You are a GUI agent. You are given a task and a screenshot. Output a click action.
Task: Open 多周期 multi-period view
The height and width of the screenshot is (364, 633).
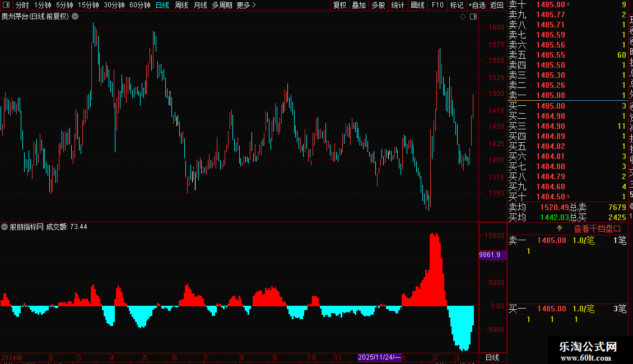(222, 5)
